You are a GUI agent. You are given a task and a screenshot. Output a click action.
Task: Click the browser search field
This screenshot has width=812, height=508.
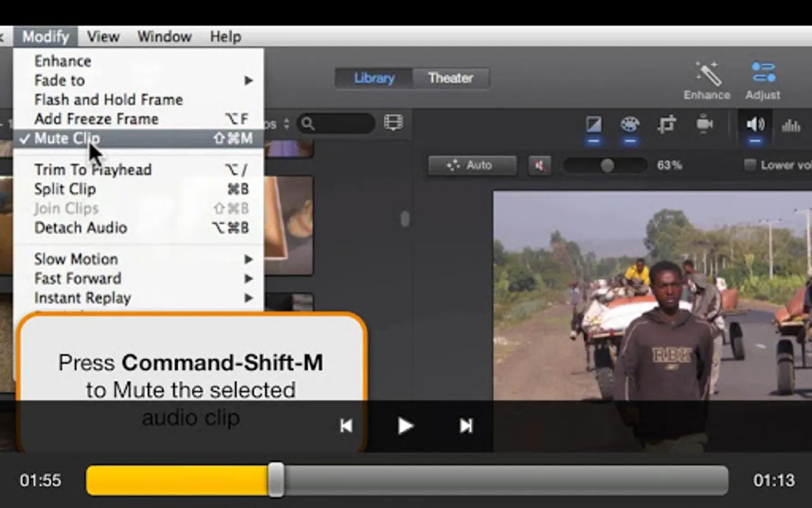(x=337, y=123)
